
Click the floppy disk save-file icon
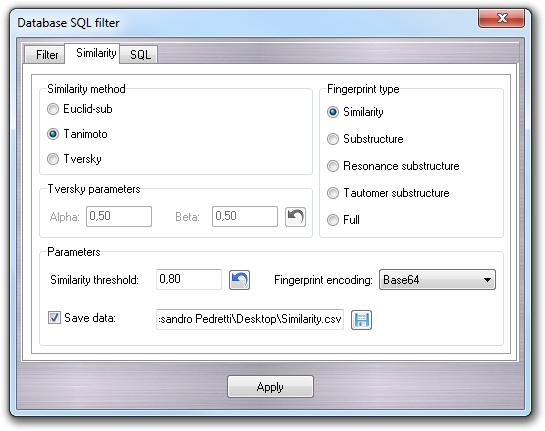361,320
